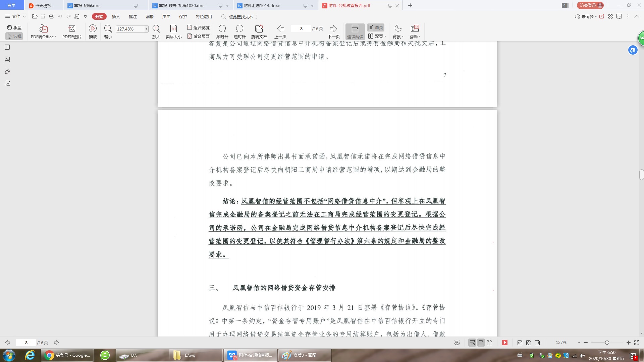Switch to the 手型 hand tool

(14, 27)
